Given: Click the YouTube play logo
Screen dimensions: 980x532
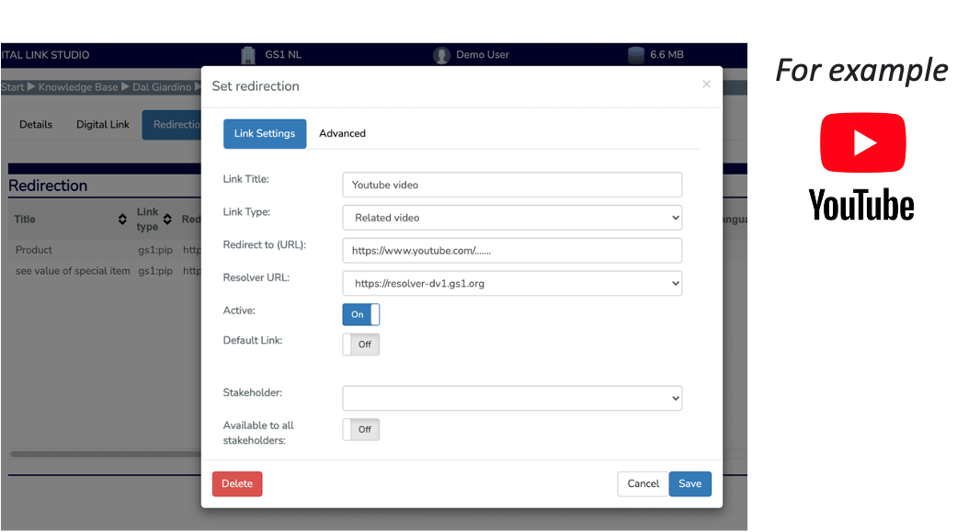Looking at the screenshot, I should [x=863, y=143].
